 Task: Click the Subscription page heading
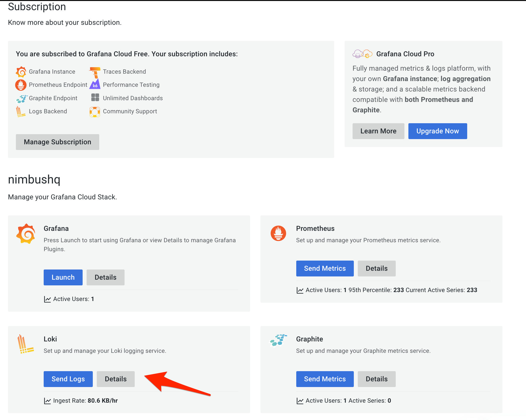(x=37, y=7)
